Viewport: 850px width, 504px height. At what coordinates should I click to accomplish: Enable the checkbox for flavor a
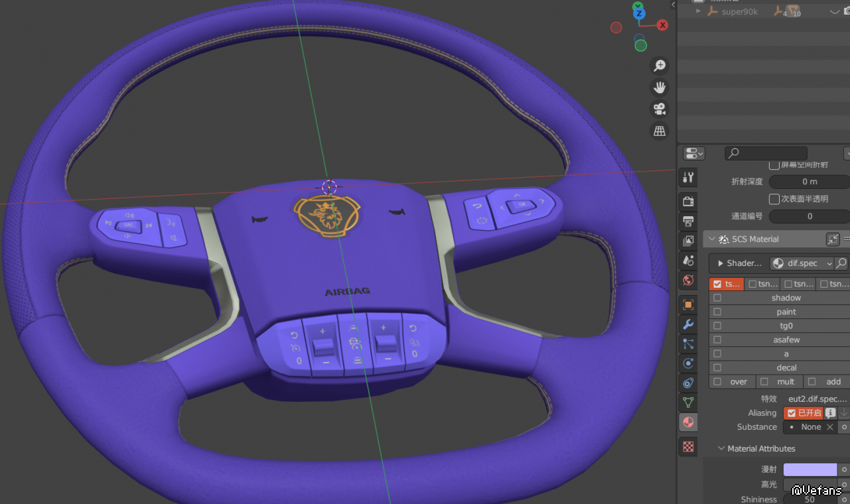pos(717,353)
